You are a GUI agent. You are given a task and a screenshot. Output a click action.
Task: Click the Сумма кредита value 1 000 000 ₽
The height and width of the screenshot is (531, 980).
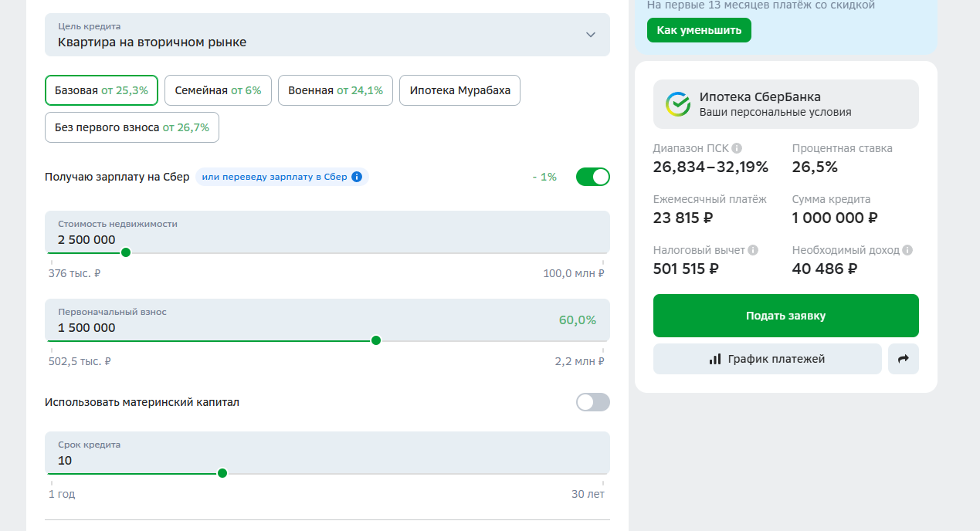[836, 218]
